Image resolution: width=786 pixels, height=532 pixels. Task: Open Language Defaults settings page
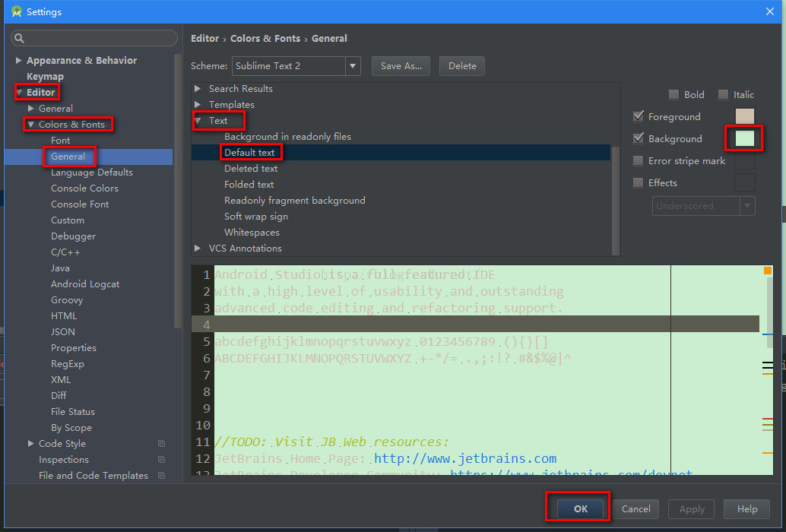click(92, 173)
